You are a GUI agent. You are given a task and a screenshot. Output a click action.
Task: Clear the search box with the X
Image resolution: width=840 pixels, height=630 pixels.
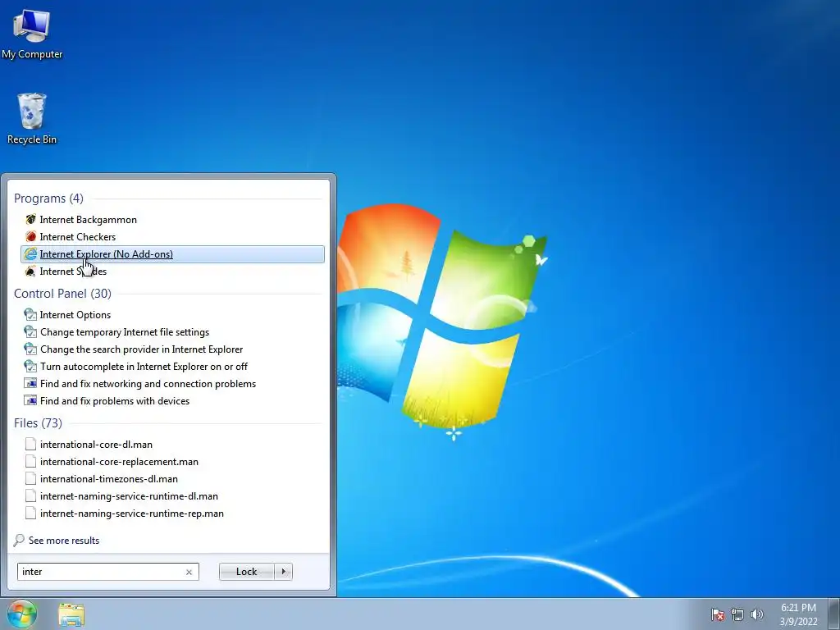(x=189, y=572)
